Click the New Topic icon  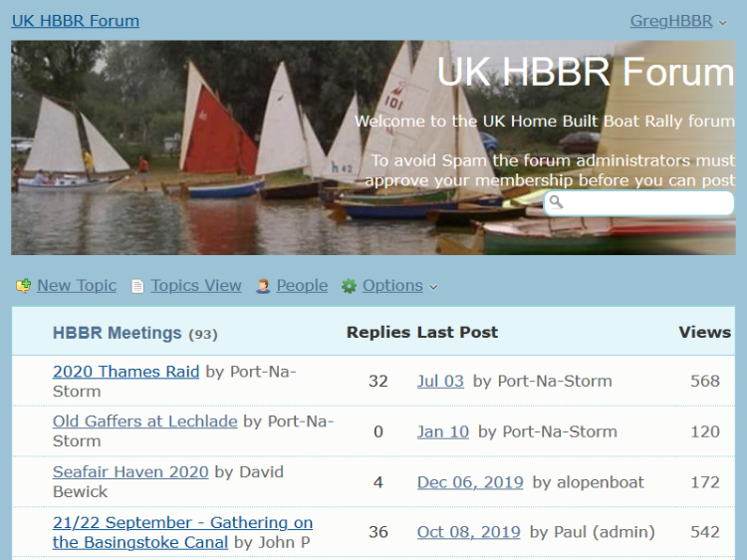(23, 286)
